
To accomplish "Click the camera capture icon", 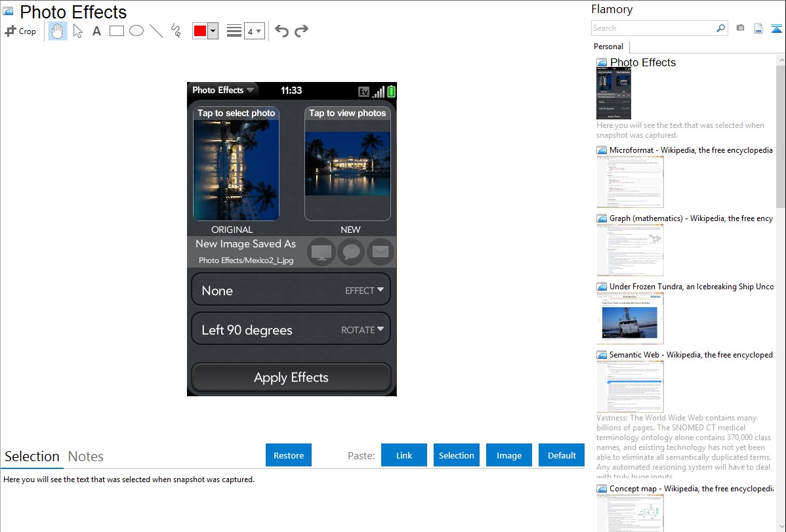I will coord(740,28).
